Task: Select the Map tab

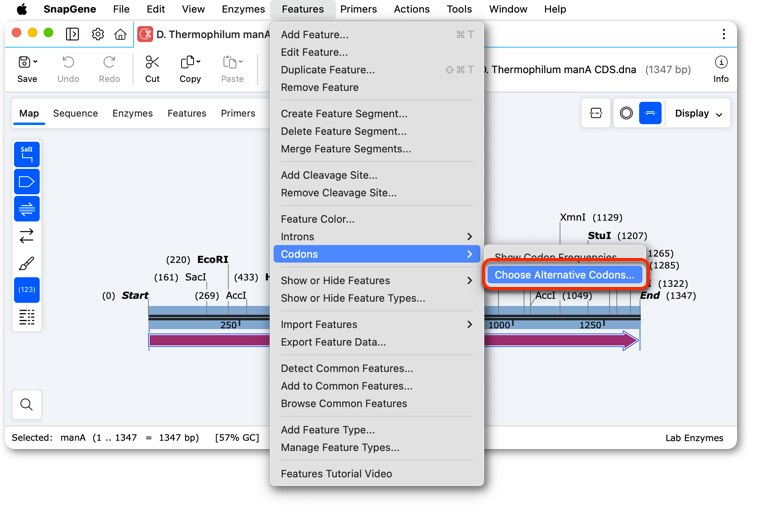Action: click(x=29, y=113)
